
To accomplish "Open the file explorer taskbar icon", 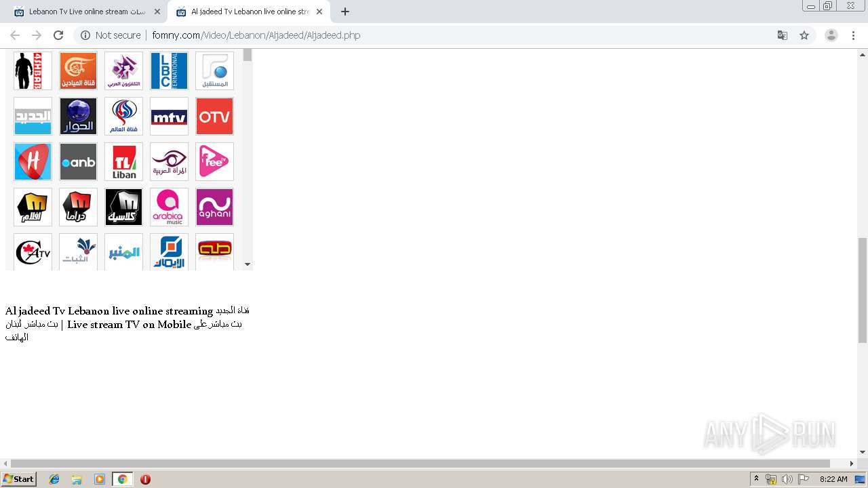I will 77,479.
